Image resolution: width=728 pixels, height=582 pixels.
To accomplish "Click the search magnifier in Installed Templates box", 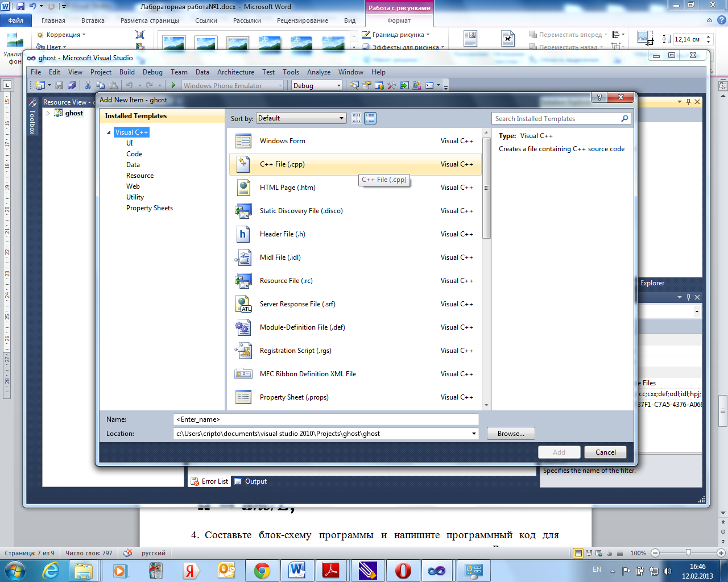I will tap(624, 118).
